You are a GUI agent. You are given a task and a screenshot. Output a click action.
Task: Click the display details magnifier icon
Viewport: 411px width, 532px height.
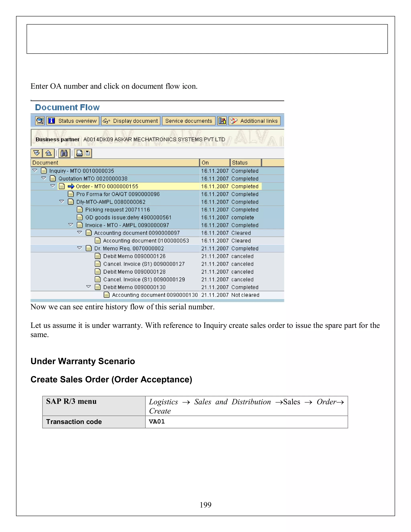(x=40, y=121)
